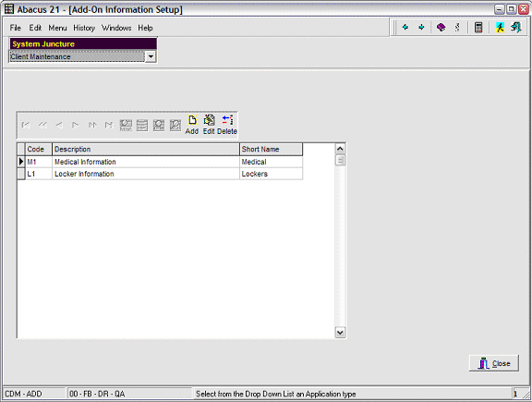This screenshot has height=402, width=532.
Task: Select the L1 row selector box
Action: point(21,174)
